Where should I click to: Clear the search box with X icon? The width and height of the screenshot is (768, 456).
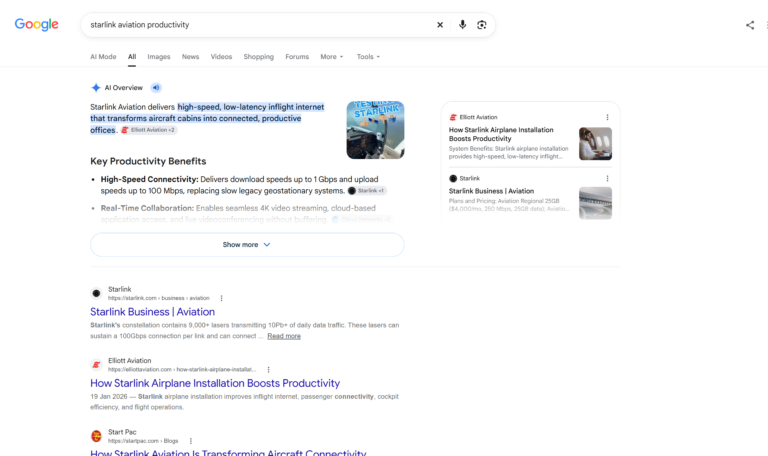[440, 25]
